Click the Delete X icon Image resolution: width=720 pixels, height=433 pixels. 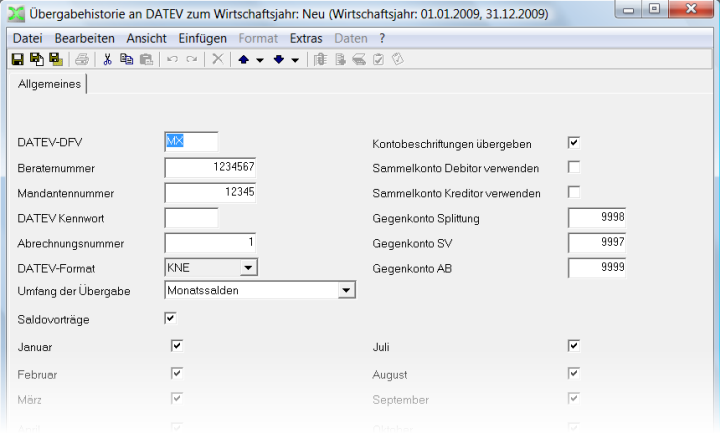coord(218,59)
